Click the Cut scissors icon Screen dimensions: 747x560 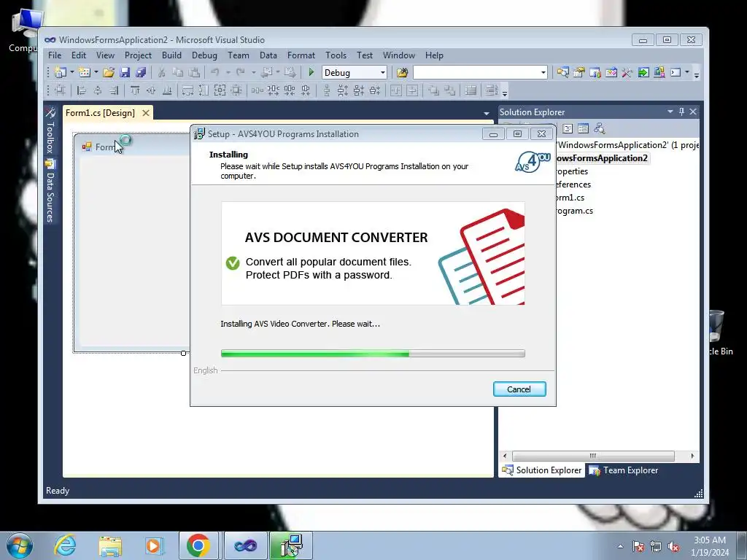[x=161, y=72]
